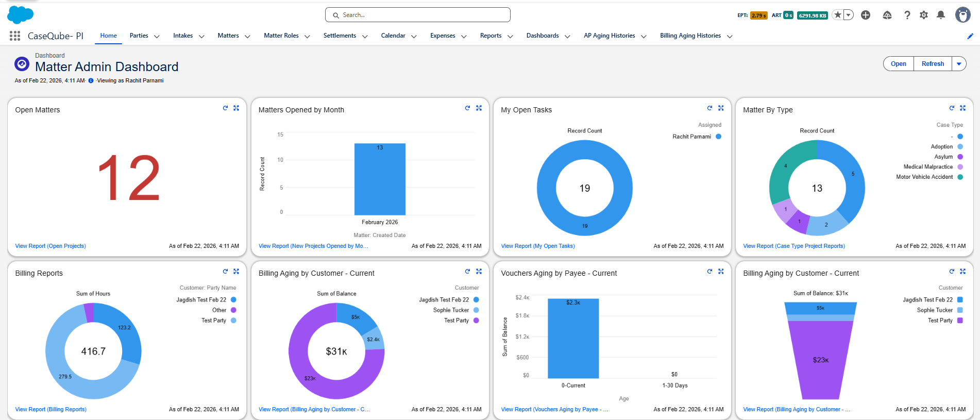The height and width of the screenshot is (420, 980).
Task: Click the Help question mark icon
Action: [907, 15]
